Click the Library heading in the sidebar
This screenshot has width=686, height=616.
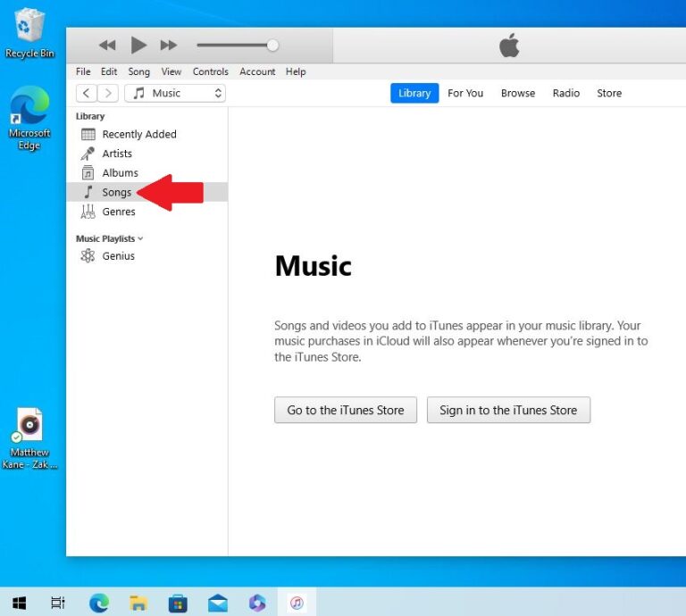tap(90, 116)
